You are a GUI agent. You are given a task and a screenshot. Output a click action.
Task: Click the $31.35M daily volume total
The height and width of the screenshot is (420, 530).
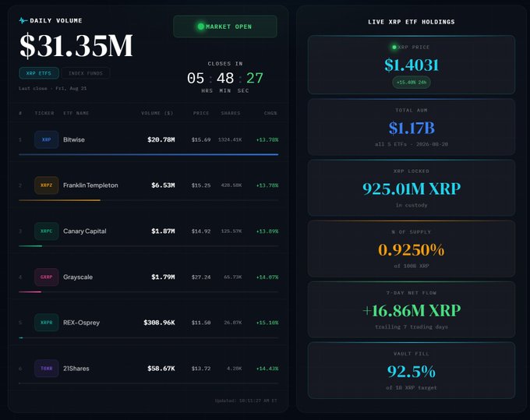pos(76,45)
